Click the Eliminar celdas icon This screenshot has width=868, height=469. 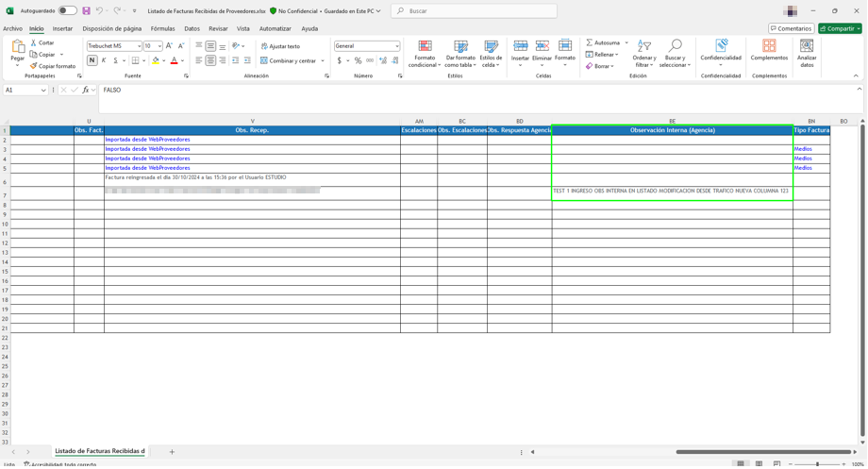click(x=542, y=46)
